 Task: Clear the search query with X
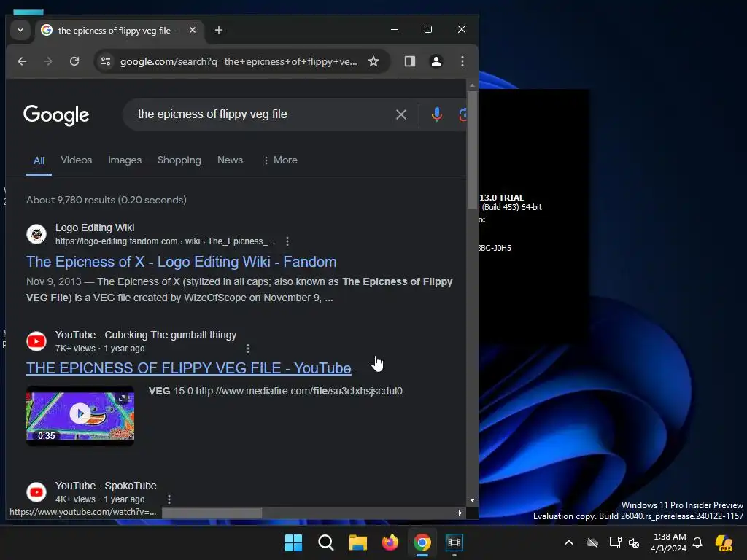[x=401, y=114]
